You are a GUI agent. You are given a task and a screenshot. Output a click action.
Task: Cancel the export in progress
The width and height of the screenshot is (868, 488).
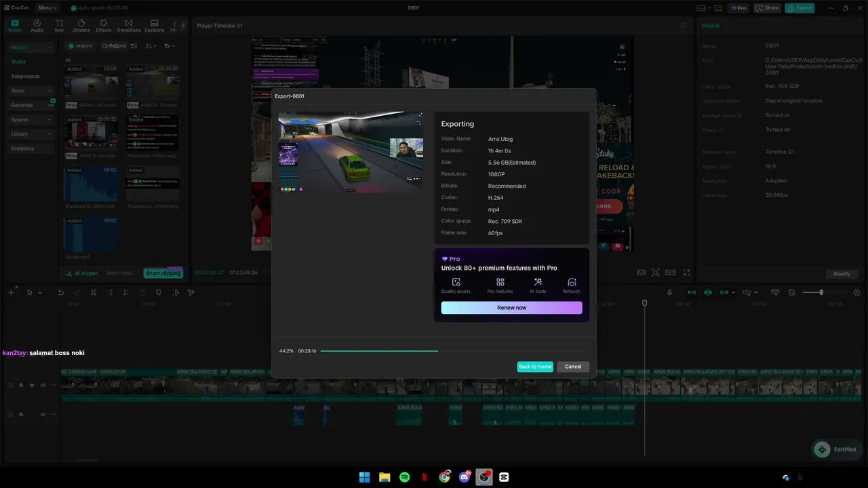pos(573,367)
